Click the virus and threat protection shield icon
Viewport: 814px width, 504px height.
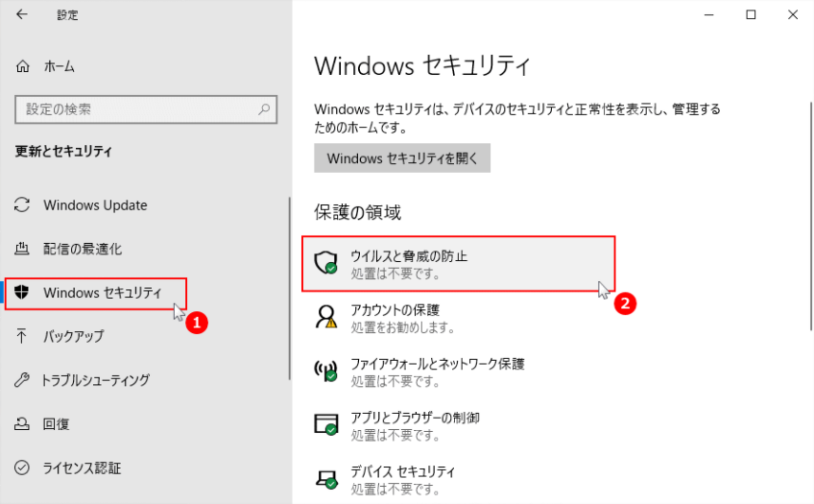click(x=328, y=263)
